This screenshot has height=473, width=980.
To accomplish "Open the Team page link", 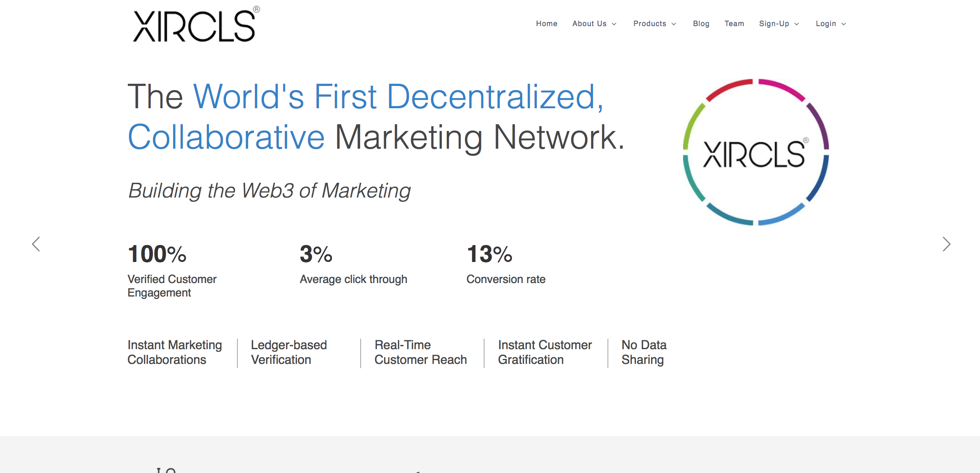I will [x=734, y=24].
